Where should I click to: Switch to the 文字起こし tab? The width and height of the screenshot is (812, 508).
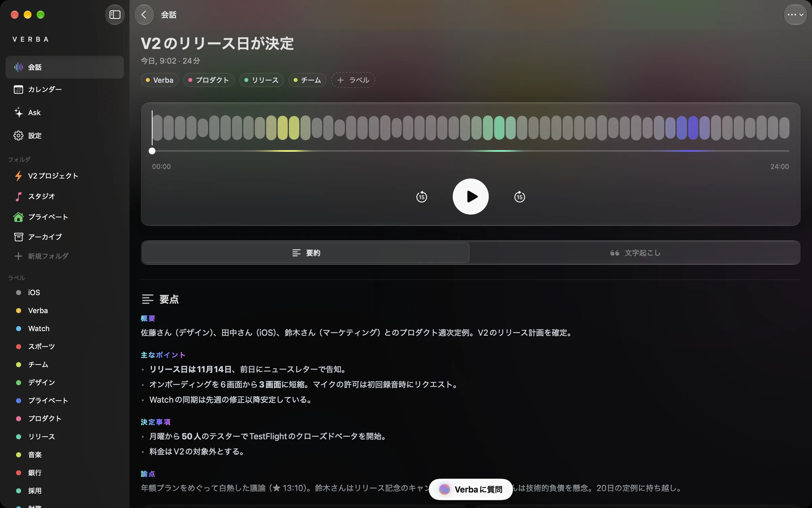[635, 252]
